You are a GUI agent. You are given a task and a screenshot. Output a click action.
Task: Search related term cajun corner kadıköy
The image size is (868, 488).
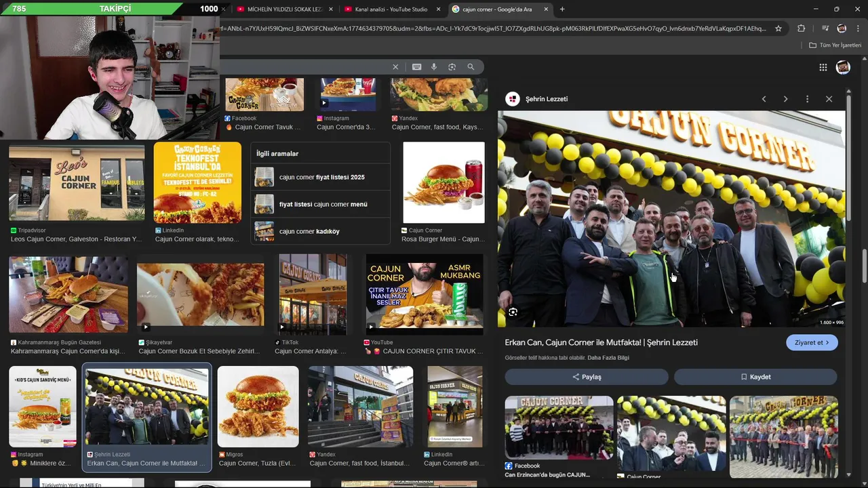[321, 231]
